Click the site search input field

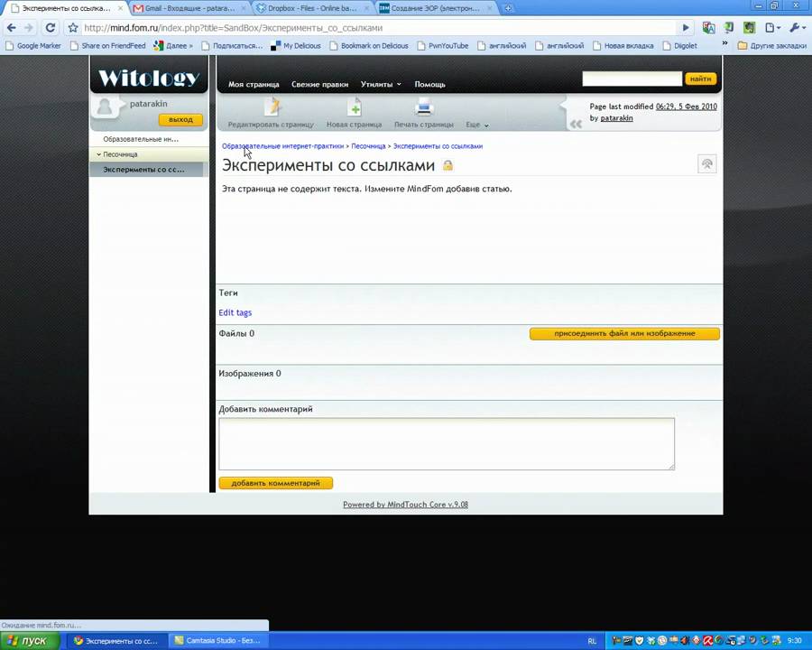tap(632, 79)
